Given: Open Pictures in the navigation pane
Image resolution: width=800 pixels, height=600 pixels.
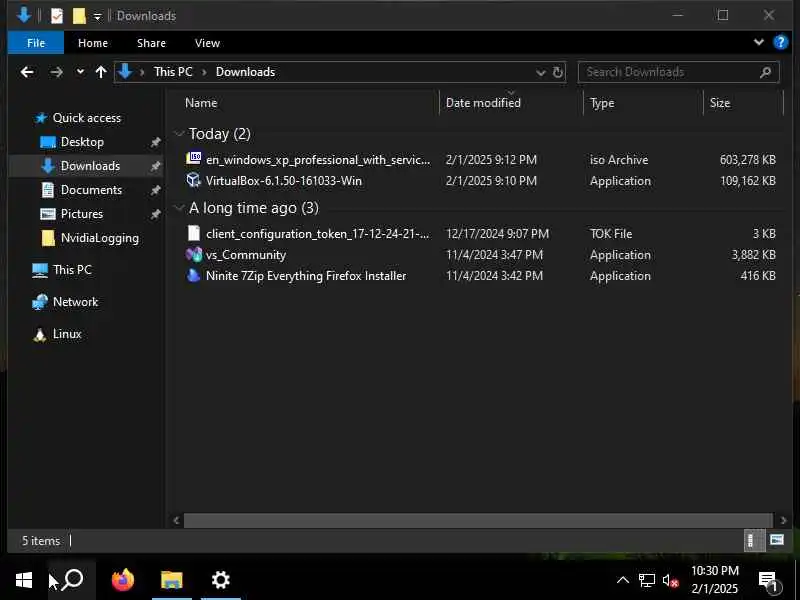Looking at the screenshot, I should tap(82, 214).
